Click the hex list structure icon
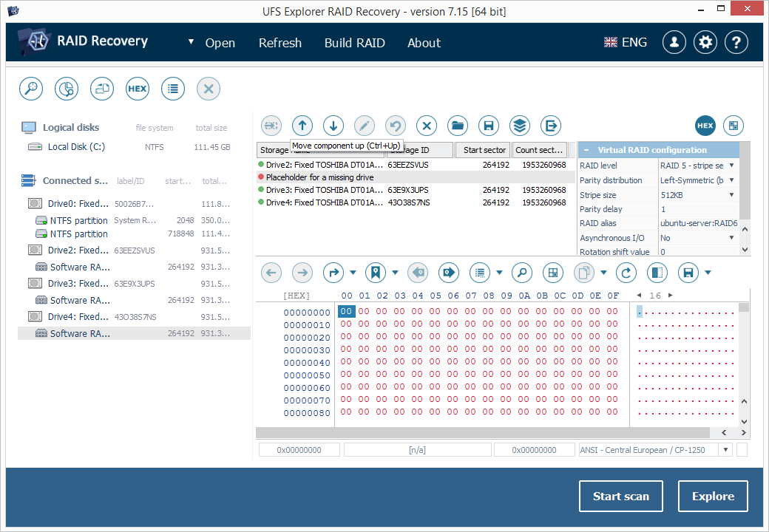 click(480, 273)
